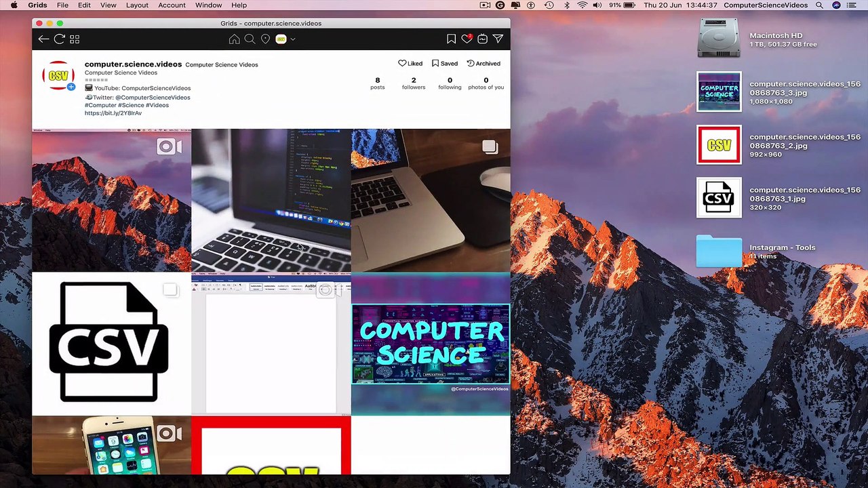Open search with the magnifier in Grids toolbar
Screen dimensions: 868x488
[250, 39]
